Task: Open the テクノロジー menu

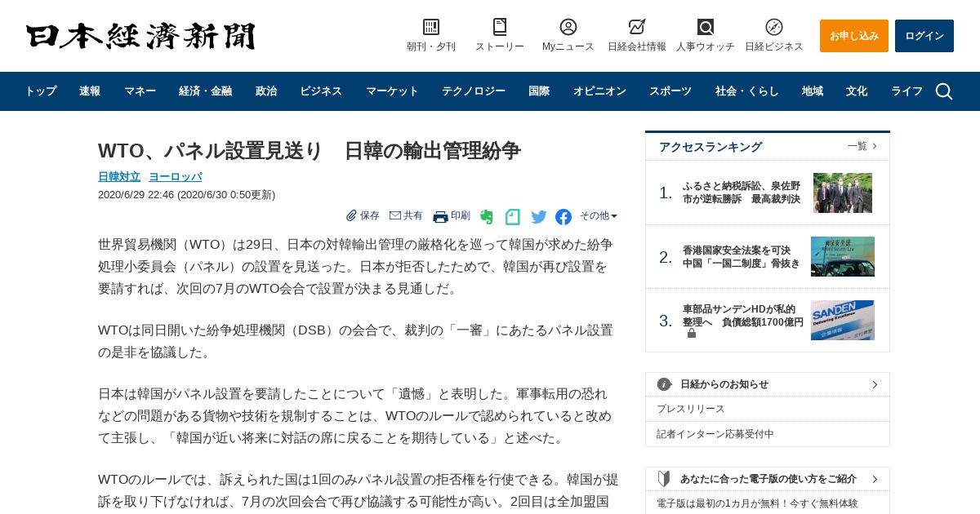Action: (474, 91)
